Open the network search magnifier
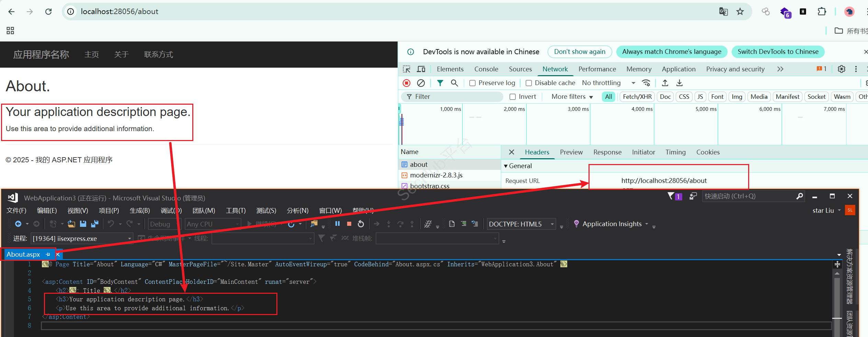868x337 pixels. pyautogui.click(x=454, y=83)
